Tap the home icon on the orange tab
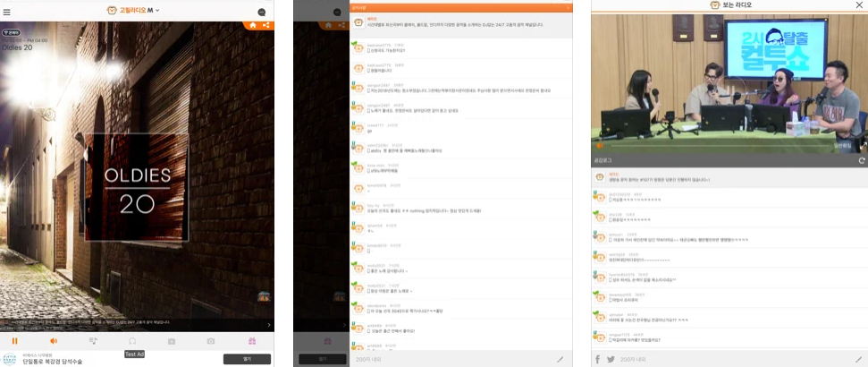 coord(253,25)
